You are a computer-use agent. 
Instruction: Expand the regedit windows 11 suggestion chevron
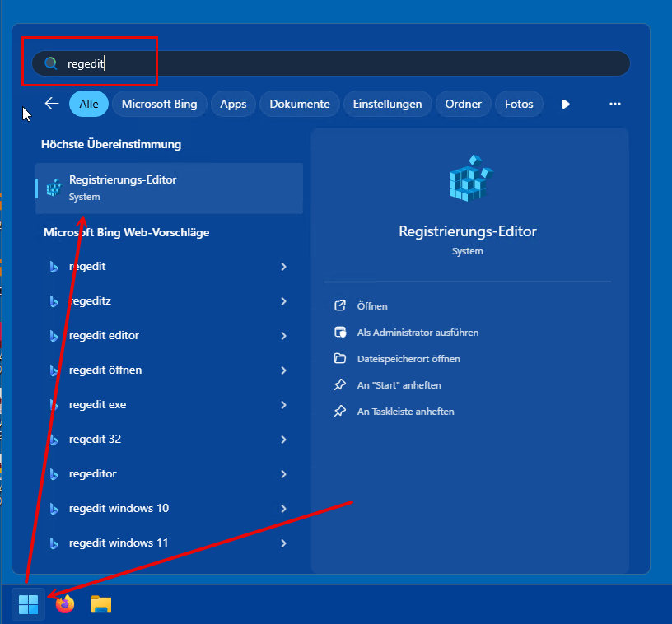pos(283,543)
